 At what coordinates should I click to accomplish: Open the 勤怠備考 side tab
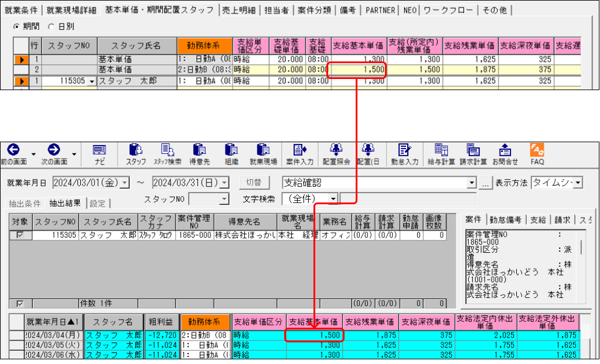(x=506, y=220)
